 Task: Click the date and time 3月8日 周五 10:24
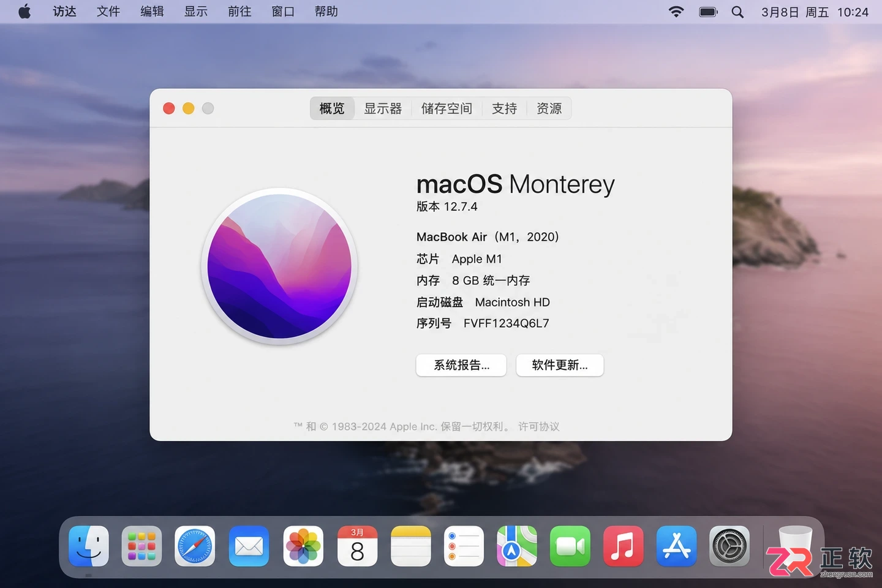point(815,12)
